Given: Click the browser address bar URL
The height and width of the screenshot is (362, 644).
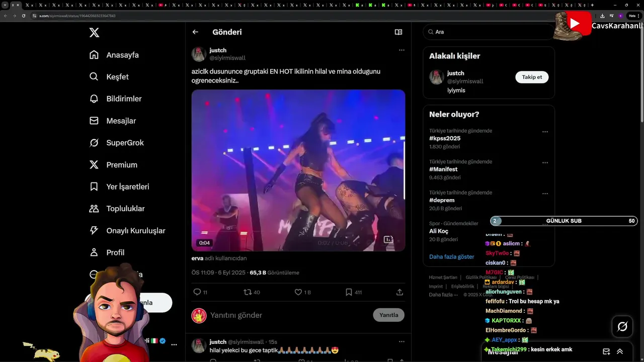Looking at the screenshot, I should coord(77,16).
